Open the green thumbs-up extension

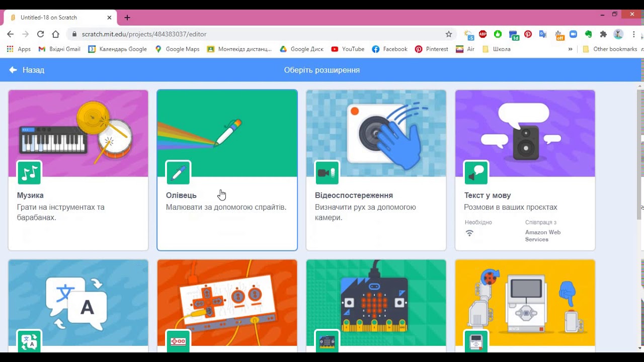[x=498, y=34]
